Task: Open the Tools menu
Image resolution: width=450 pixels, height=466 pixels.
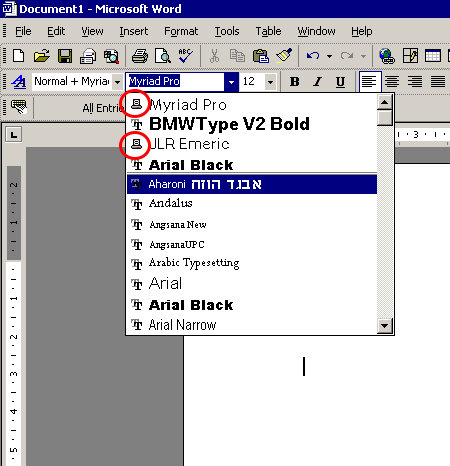Action: (x=227, y=31)
